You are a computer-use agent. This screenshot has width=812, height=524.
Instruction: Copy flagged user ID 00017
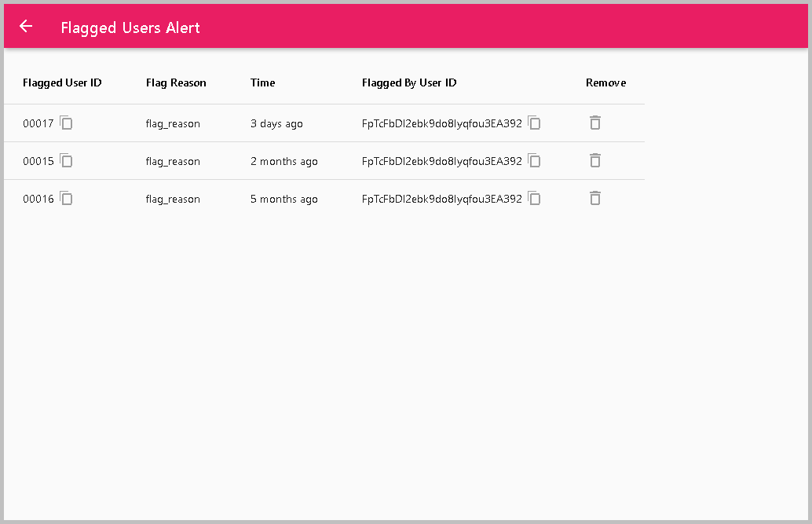[66, 123]
